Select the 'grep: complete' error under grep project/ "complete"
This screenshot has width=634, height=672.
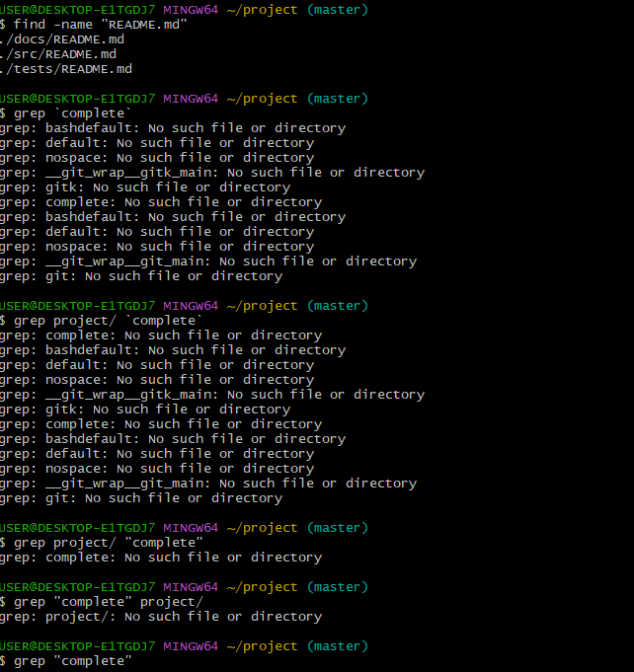pyautogui.click(x=161, y=558)
